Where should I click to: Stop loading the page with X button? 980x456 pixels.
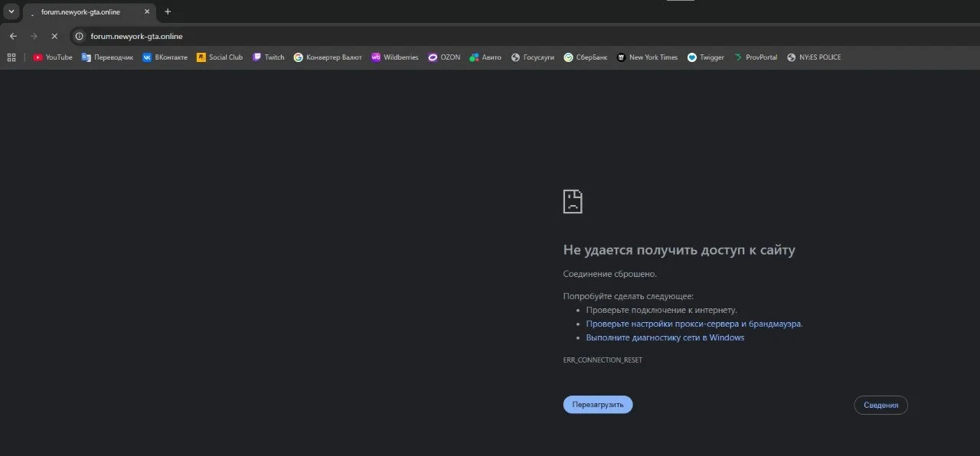tap(54, 36)
